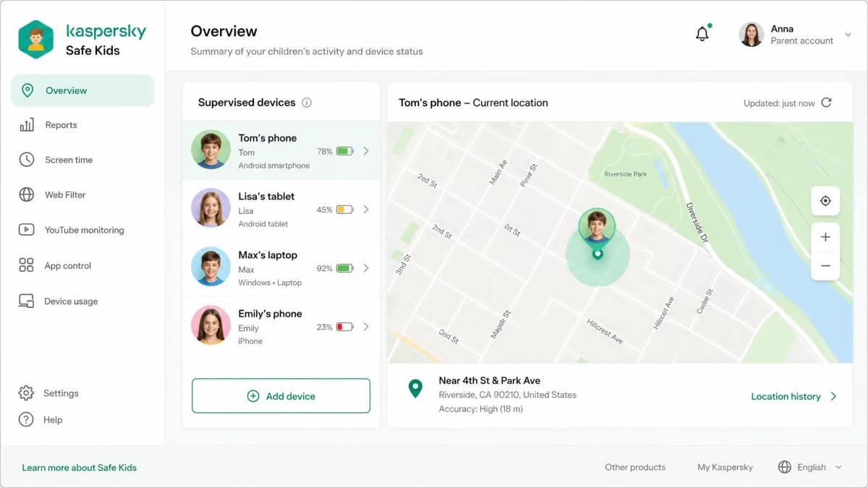The width and height of the screenshot is (868, 488).
Task: Click the Reports bar chart icon
Action: point(27,125)
